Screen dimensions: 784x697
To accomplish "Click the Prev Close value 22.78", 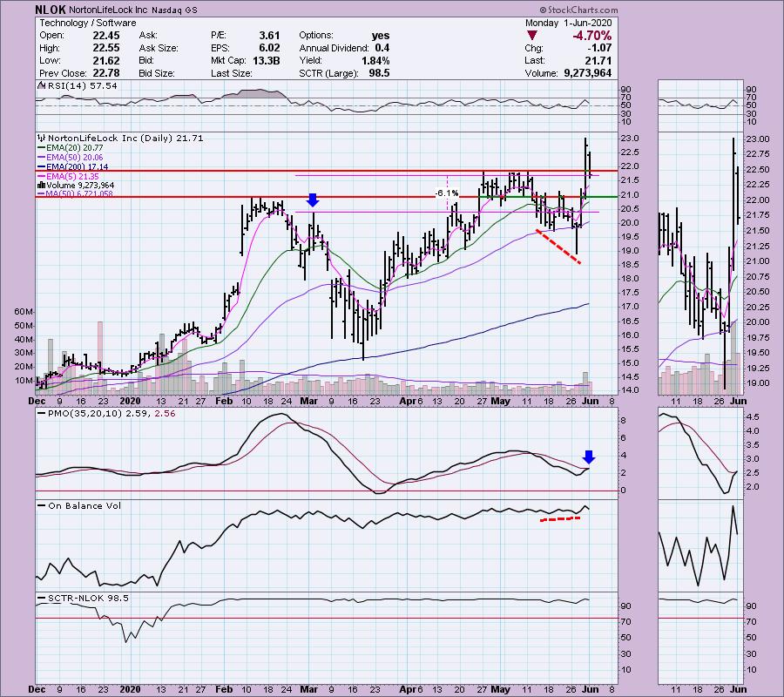I will [x=106, y=73].
